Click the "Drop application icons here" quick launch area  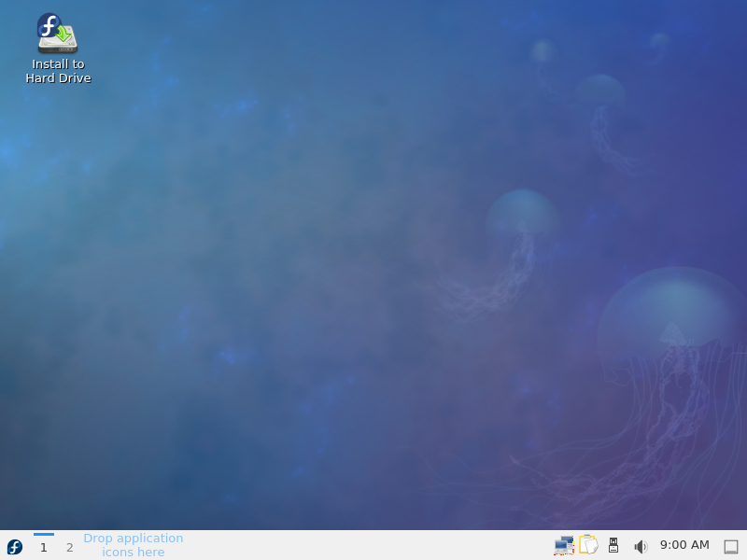(x=133, y=545)
